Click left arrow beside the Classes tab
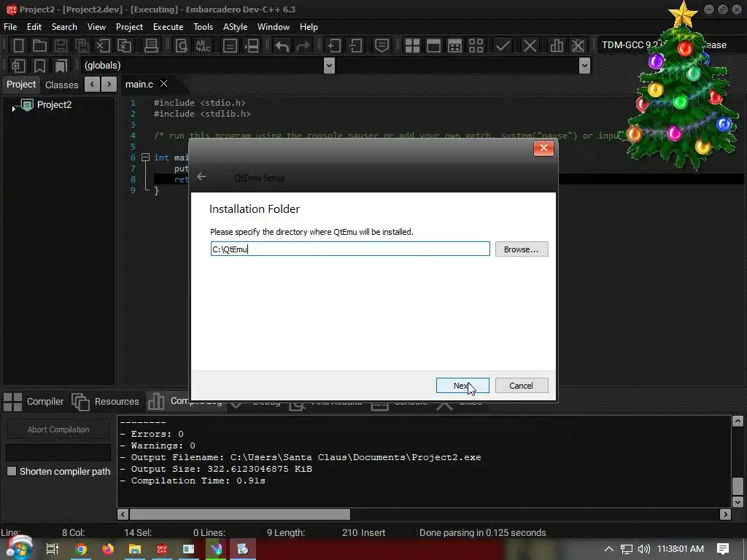The width and height of the screenshot is (747, 560). 92,85
